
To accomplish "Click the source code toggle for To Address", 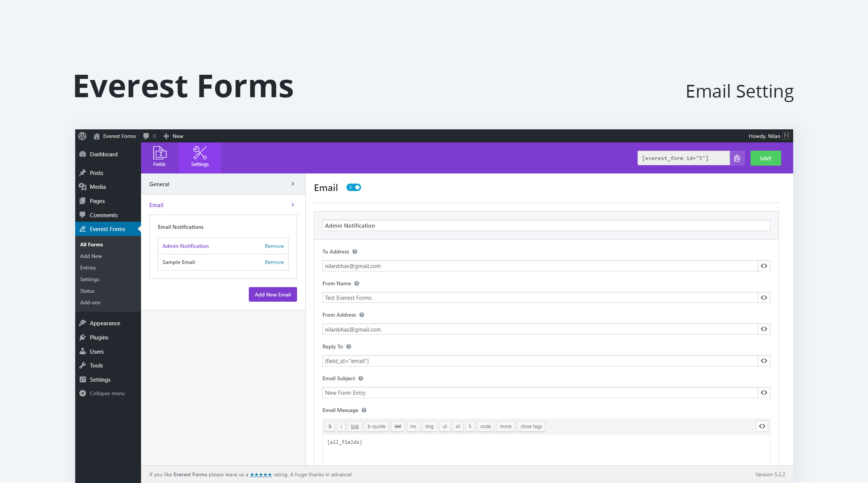I will click(764, 266).
